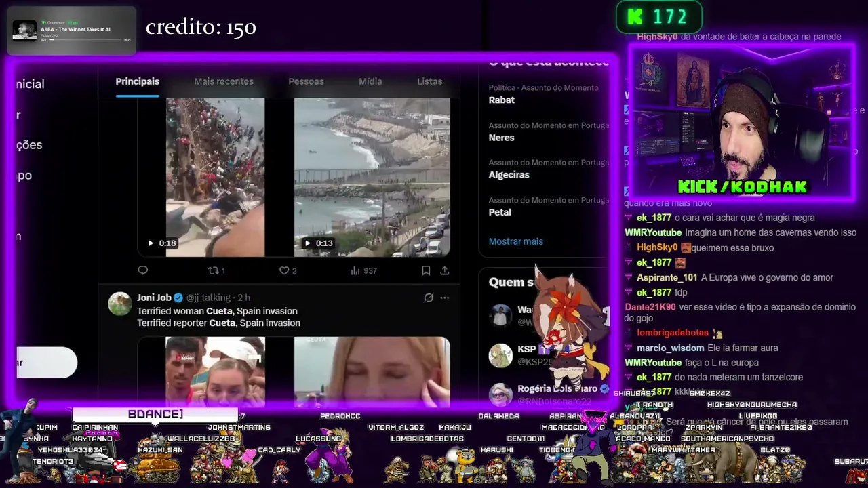Click the KICK/KODHAK channel label
This screenshot has height=488, width=868.
[x=743, y=187]
